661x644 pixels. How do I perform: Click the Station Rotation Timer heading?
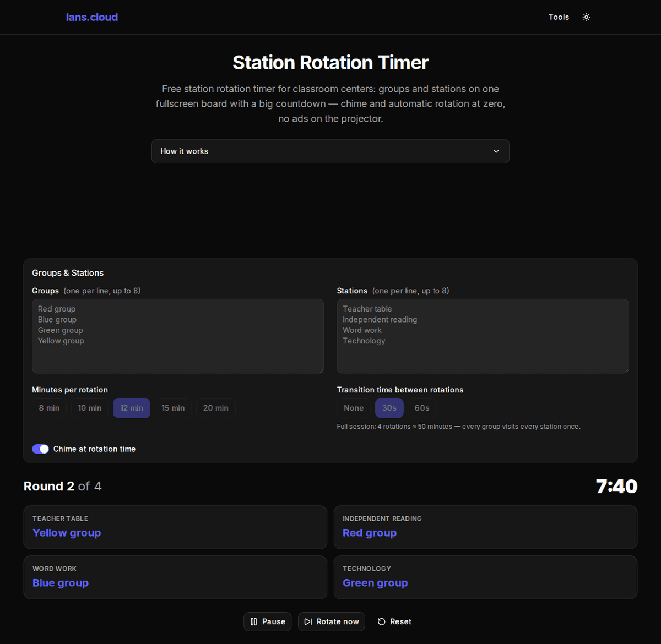(330, 63)
